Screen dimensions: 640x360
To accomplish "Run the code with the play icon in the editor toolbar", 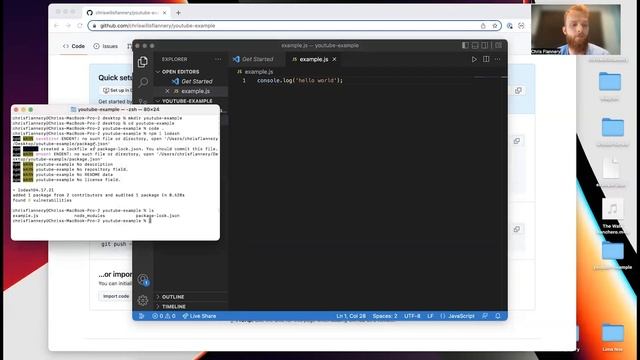I will pyautogui.click(x=474, y=59).
